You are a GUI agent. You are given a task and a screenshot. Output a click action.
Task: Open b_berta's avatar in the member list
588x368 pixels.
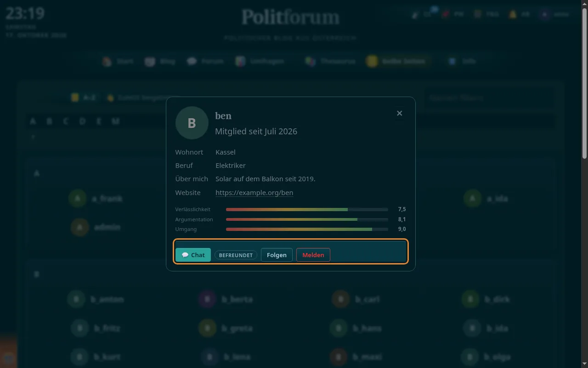207,299
